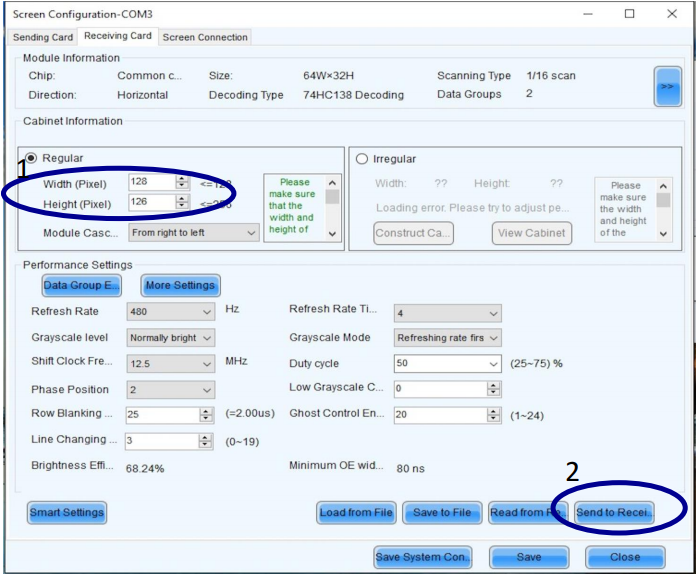
Task: Click Send to Receiving Card button
Action: 614,513
